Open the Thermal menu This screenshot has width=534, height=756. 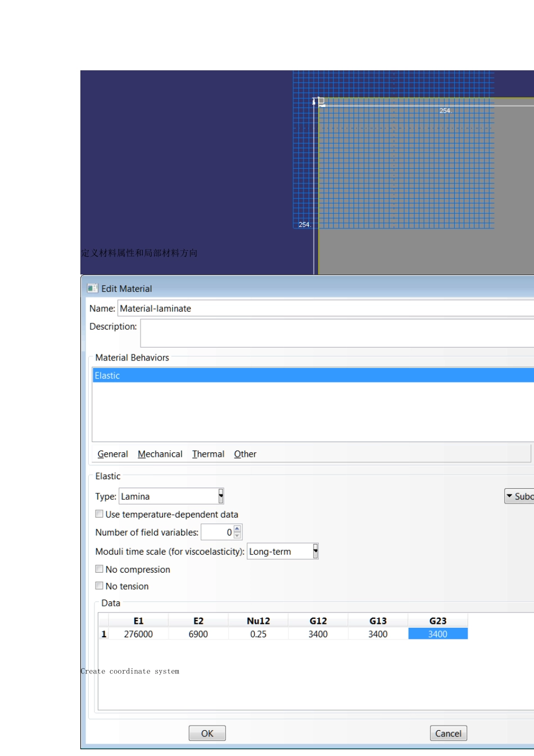[208, 454]
